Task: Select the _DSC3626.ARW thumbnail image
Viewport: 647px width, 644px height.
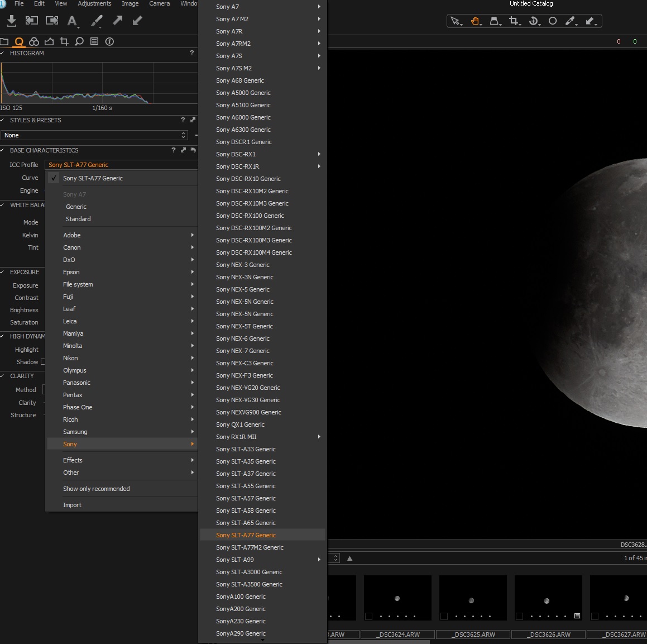Action: (547, 597)
